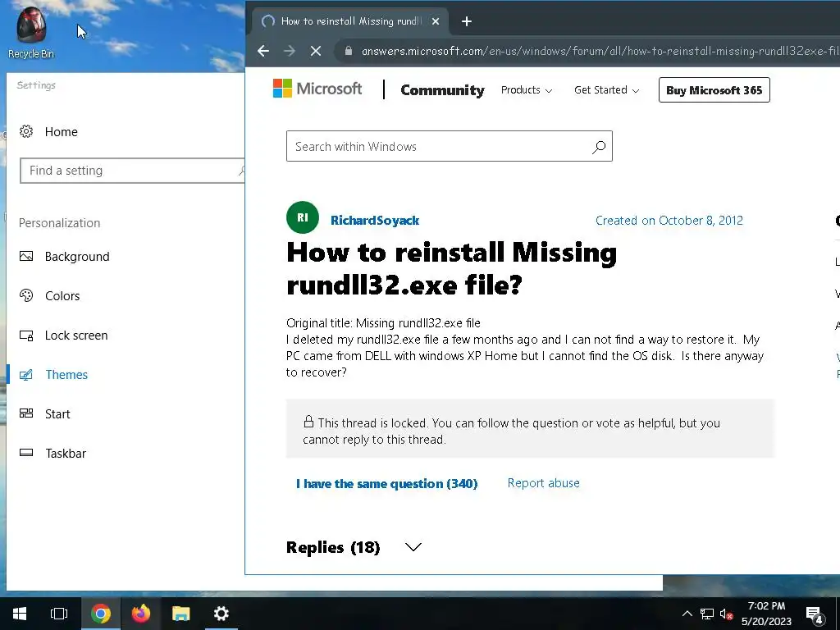This screenshot has width=840, height=630.
Task: Click the thread locked padlock icon
Action: pyautogui.click(x=308, y=422)
